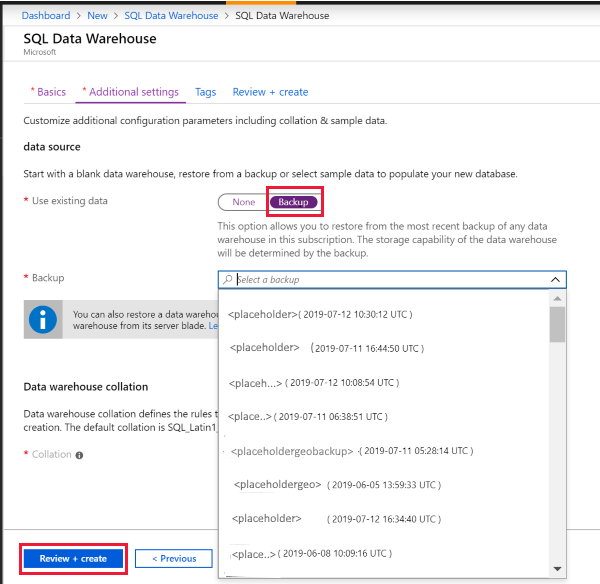Viewport: 600px width, 584px height.
Task: Choose backup dated 2019-06-08 10:09:16 UTC
Action: pyautogui.click(x=384, y=553)
